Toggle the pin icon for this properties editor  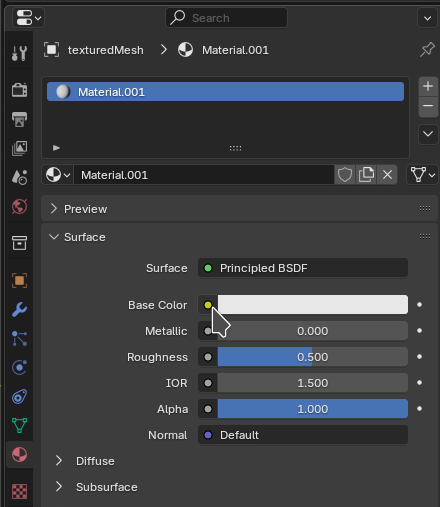pos(427,50)
